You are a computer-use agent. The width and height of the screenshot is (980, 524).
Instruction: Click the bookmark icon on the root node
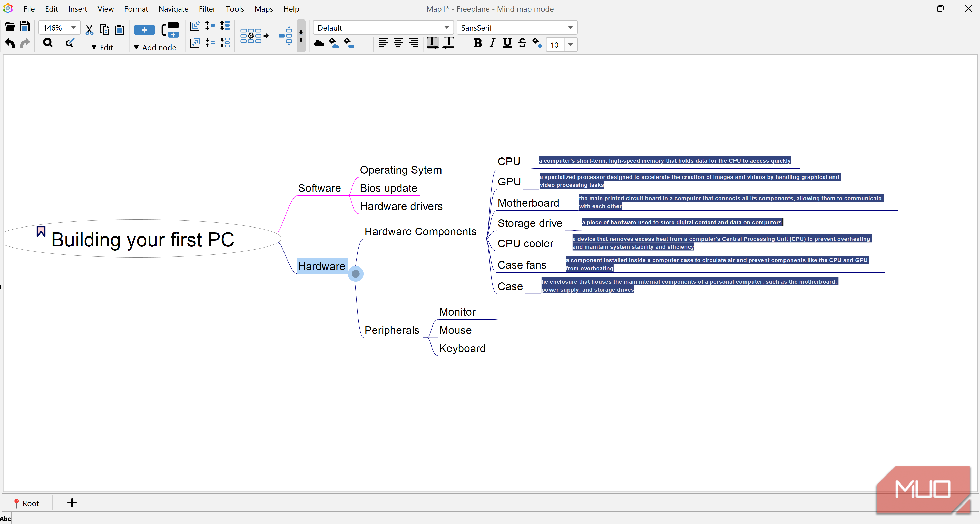coord(41,231)
